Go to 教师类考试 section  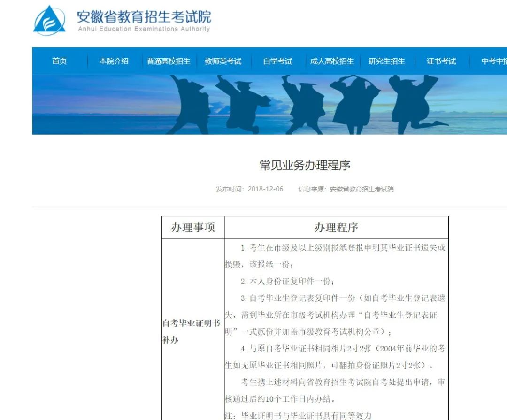(x=223, y=61)
